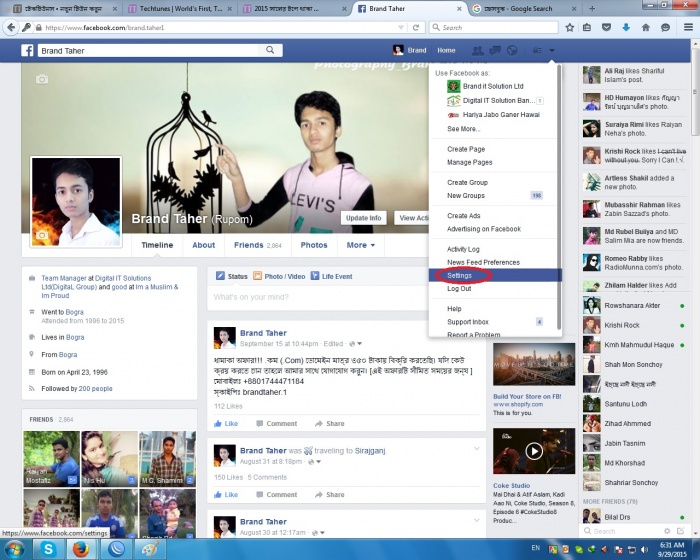
Task: Click the Update Info button
Action: [x=363, y=218]
